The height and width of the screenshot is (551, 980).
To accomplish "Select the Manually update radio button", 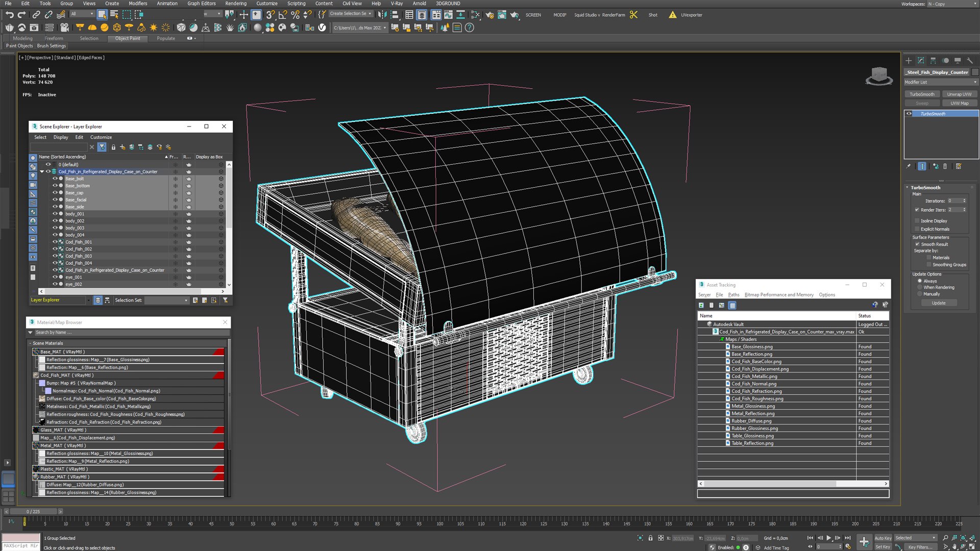I will [920, 294].
